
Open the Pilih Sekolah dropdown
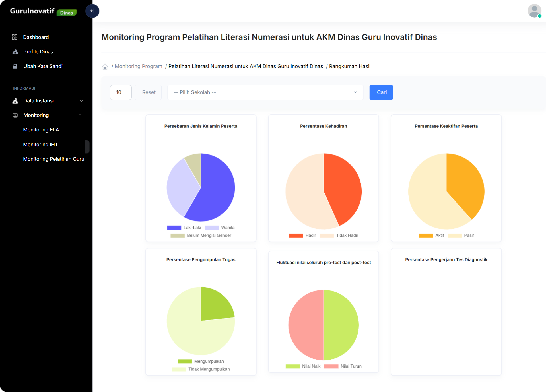[x=265, y=92]
